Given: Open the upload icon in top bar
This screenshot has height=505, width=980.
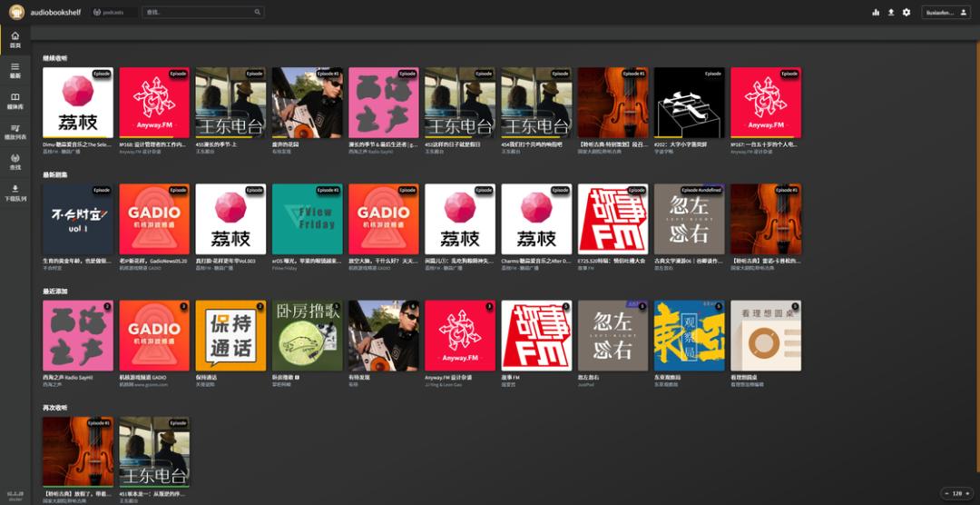Looking at the screenshot, I should click(x=891, y=12).
